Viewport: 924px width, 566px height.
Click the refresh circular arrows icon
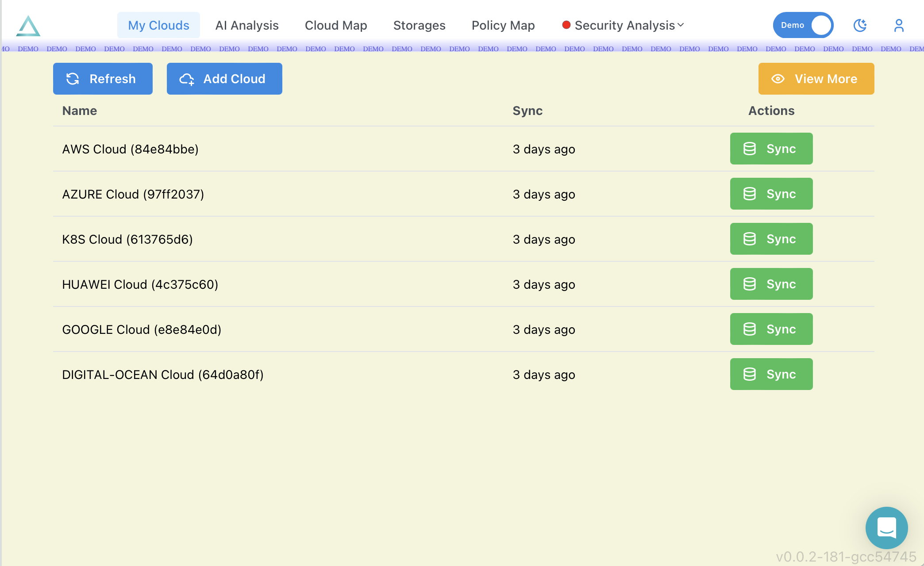tap(73, 79)
